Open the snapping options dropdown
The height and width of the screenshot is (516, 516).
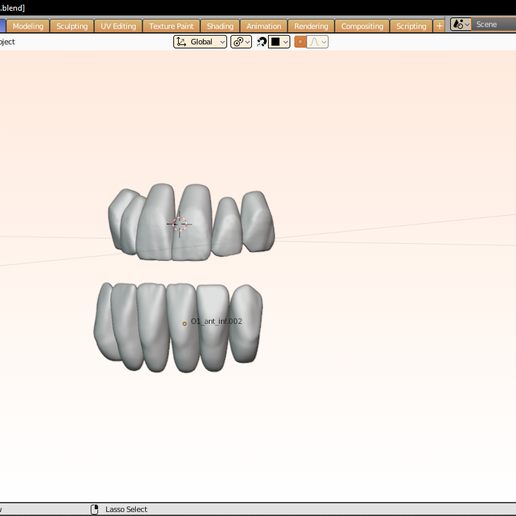point(279,42)
